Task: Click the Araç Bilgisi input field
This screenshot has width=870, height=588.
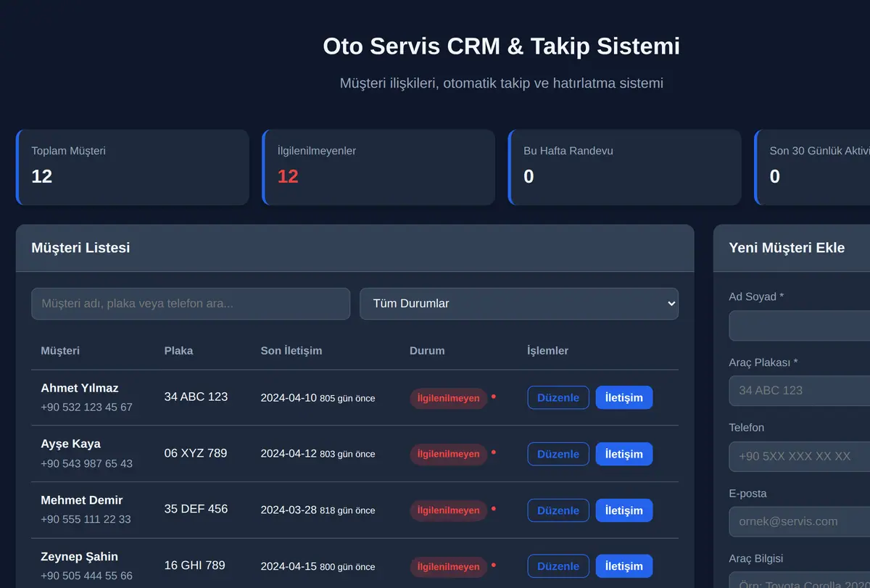Action: click(x=800, y=580)
